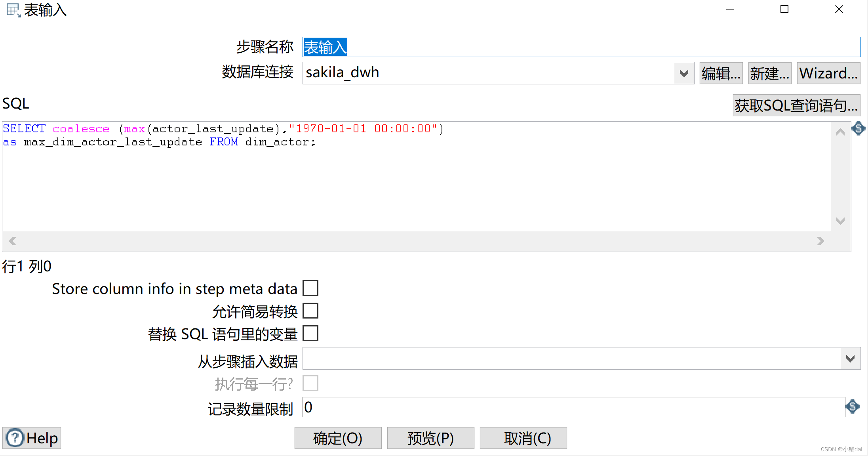The height and width of the screenshot is (456, 868).
Task: Click the left arrow of horizontal SQL scrollbar
Action: coord(12,241)
